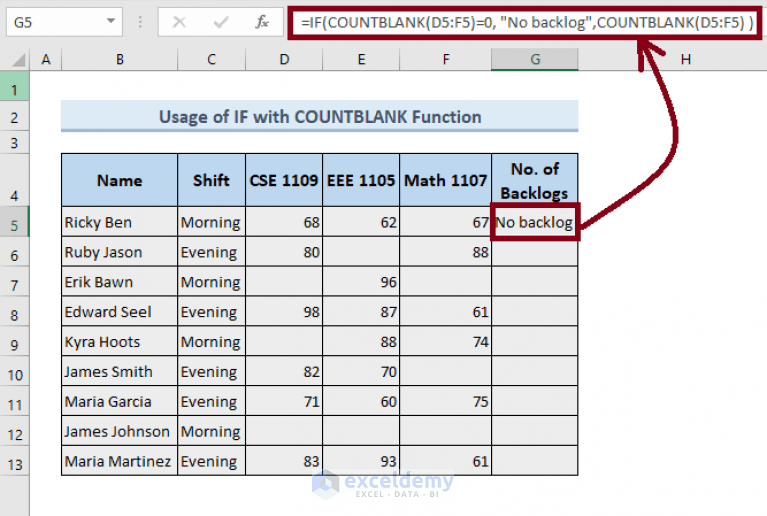The image size is (767, 516).
Task: Select column D header
Action: [x=284, y=60]
